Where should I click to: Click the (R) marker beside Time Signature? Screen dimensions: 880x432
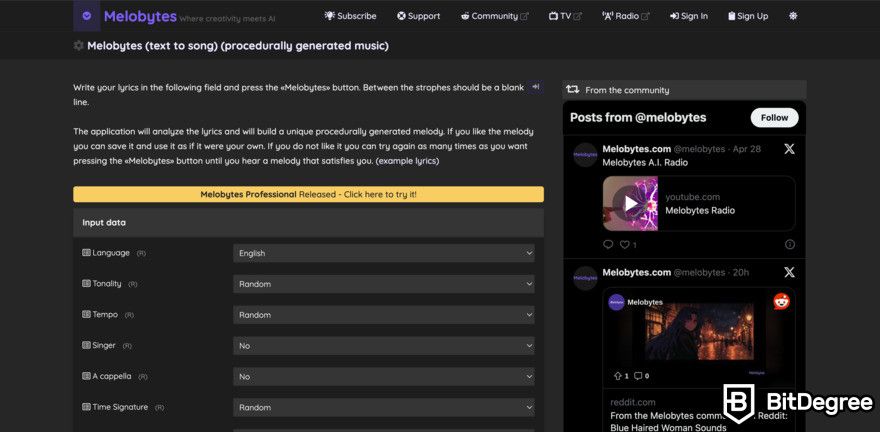tap(160, 408)
